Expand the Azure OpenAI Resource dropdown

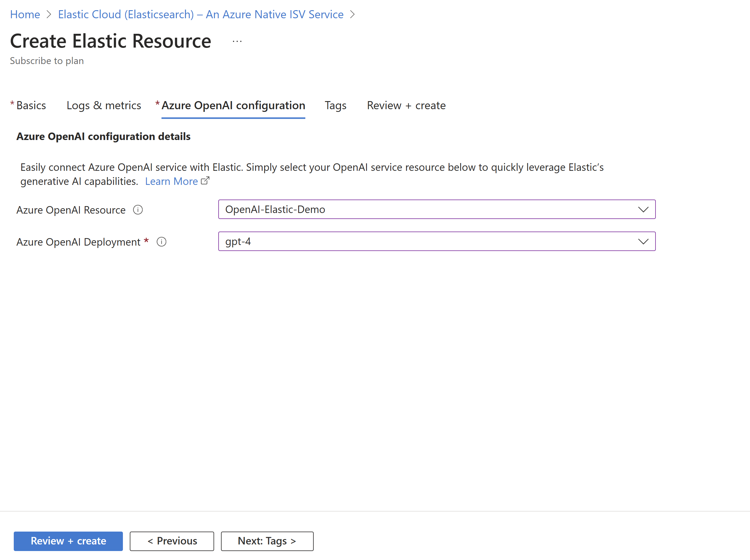643,209
